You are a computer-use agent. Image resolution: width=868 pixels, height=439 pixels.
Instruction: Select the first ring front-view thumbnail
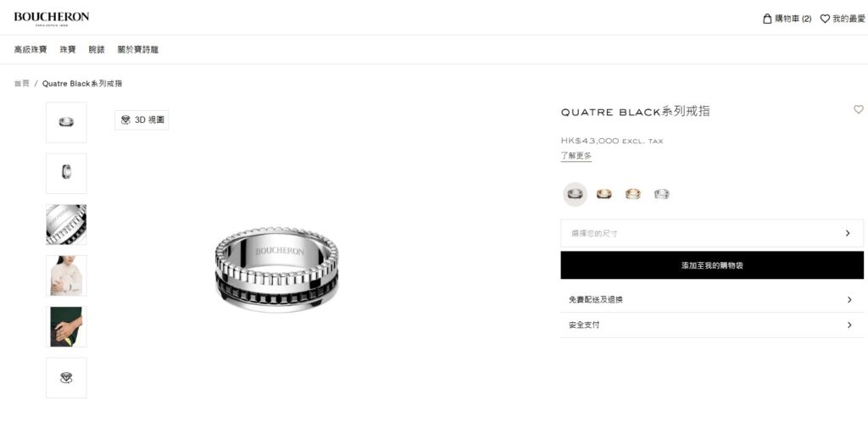(x=66, y=122)
